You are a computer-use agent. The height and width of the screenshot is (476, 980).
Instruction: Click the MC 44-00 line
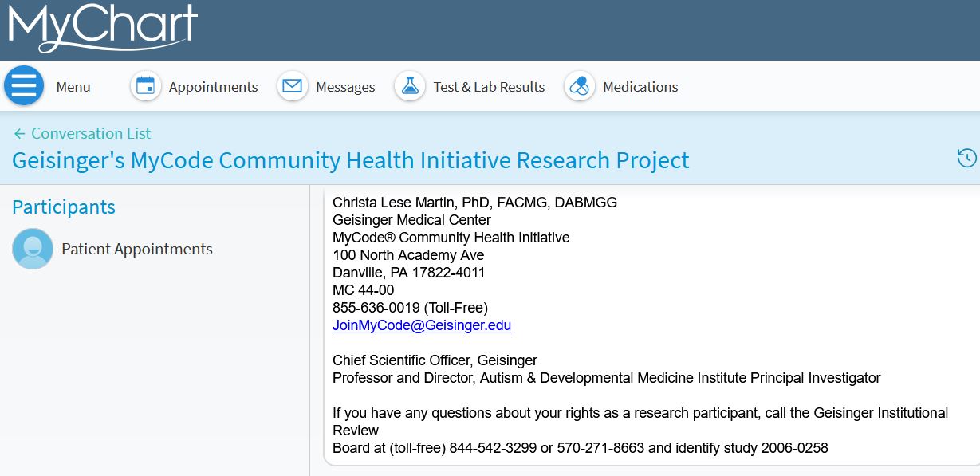[x=364, y=290]
